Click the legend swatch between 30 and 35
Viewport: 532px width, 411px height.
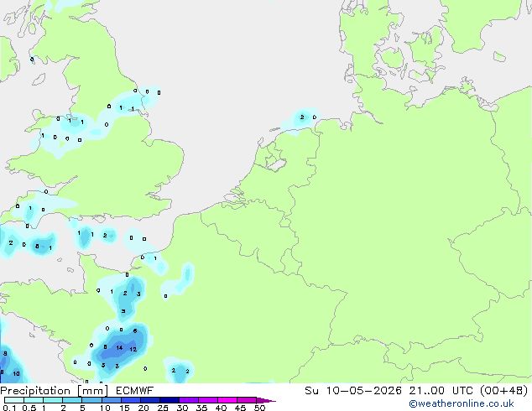tap(189, 400)
